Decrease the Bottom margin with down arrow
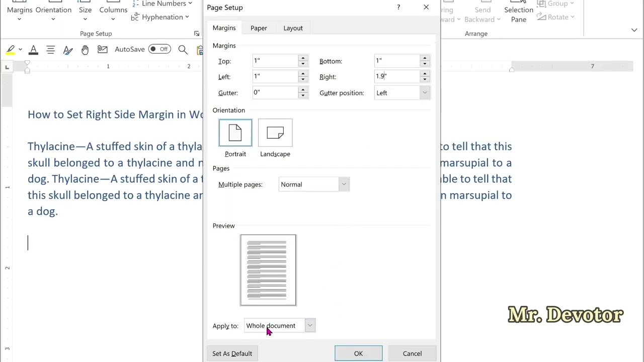This screenshot has height=362, width=644. coord(425,64)
